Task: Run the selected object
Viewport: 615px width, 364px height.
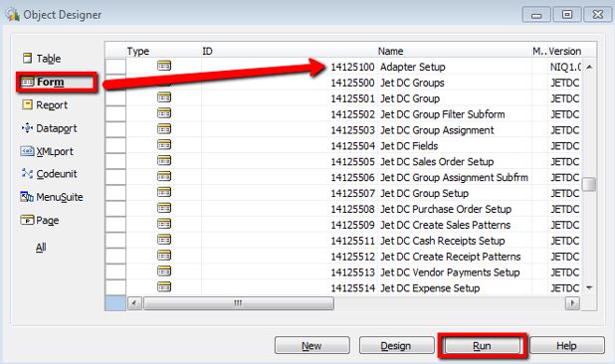Action: pyautogui.click(x=482, y=345)
